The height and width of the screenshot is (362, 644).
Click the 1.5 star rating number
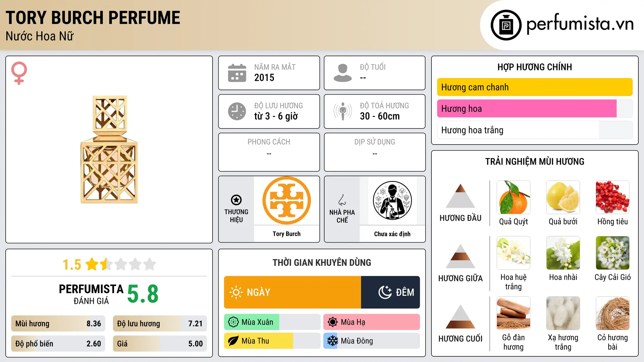coord(72,265)
